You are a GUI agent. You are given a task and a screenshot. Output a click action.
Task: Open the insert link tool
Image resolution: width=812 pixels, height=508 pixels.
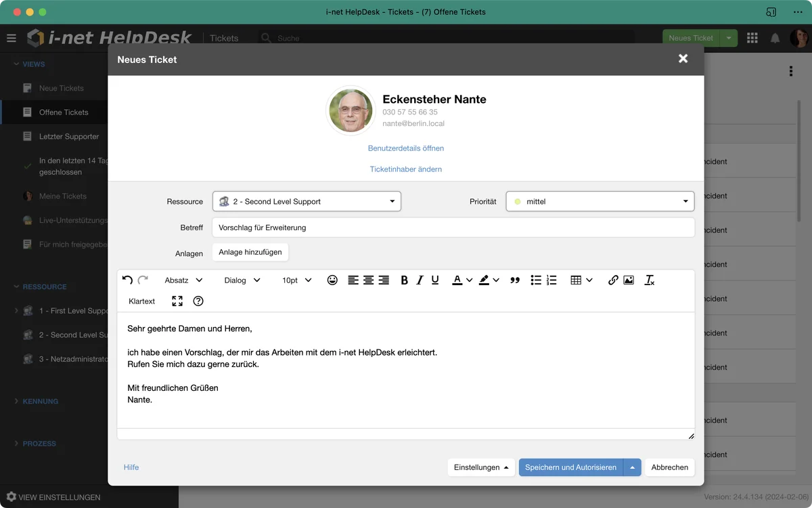point(613,280)
